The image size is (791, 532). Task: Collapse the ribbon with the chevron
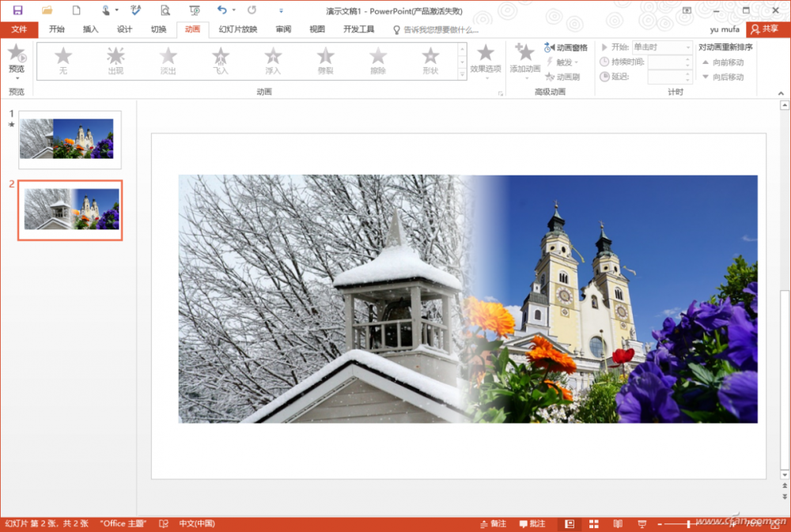[781, 93]
